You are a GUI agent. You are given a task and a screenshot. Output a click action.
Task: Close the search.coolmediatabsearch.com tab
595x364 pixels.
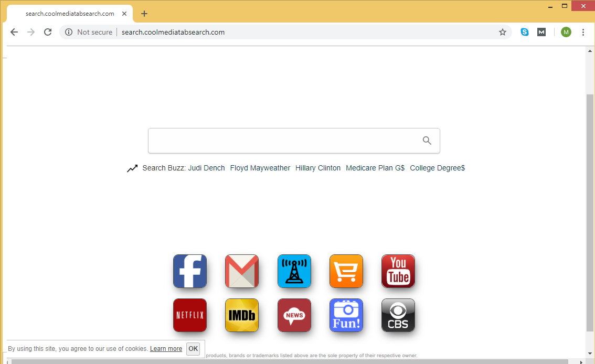click(x=124, y=14)
